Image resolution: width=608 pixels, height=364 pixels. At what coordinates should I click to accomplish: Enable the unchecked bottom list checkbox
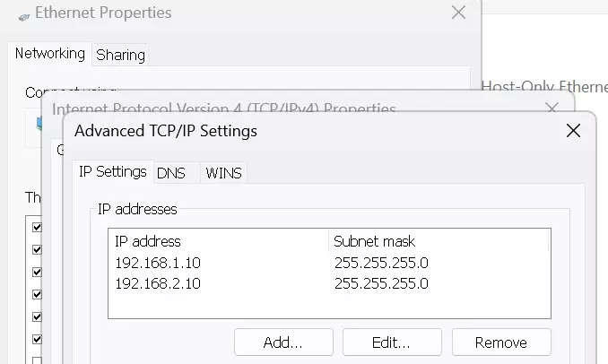point(37,361)
